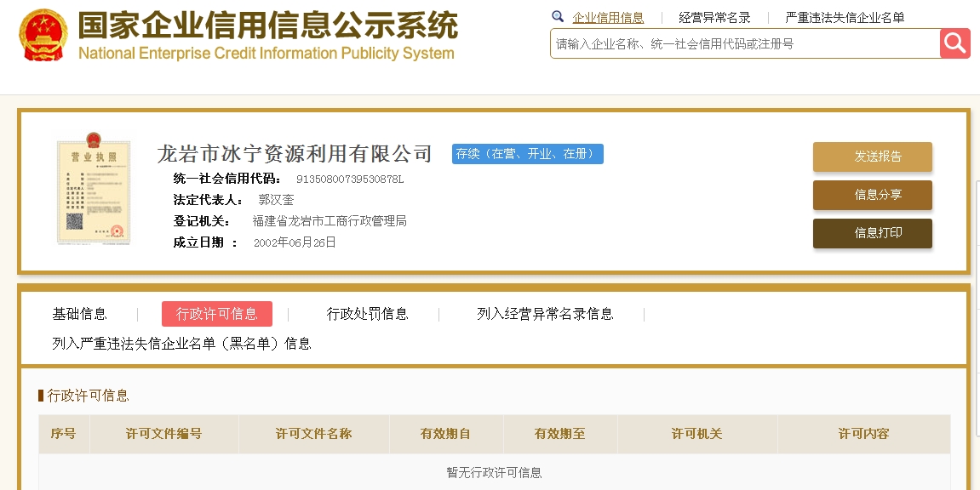Click the 信息打印 button

873,233
